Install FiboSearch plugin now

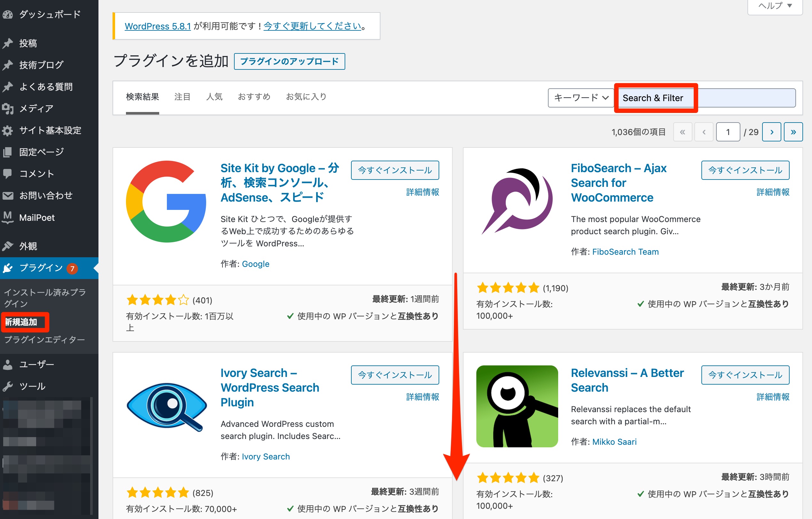click(x=745, y=170)
